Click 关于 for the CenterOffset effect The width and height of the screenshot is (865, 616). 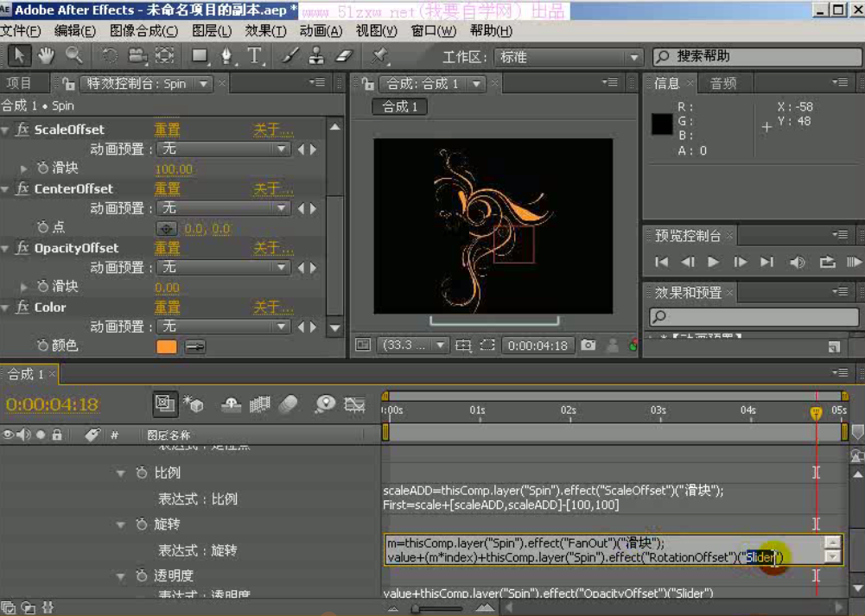[273, 189]
